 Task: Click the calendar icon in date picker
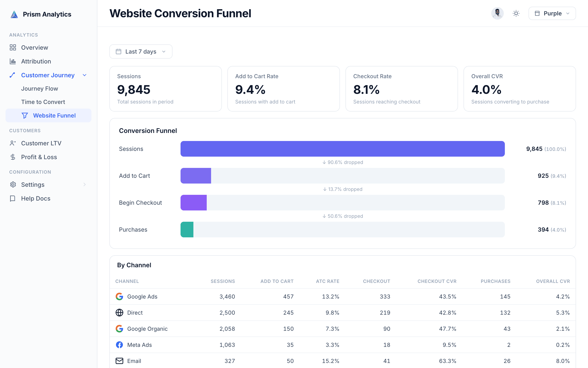click(119, 52)
